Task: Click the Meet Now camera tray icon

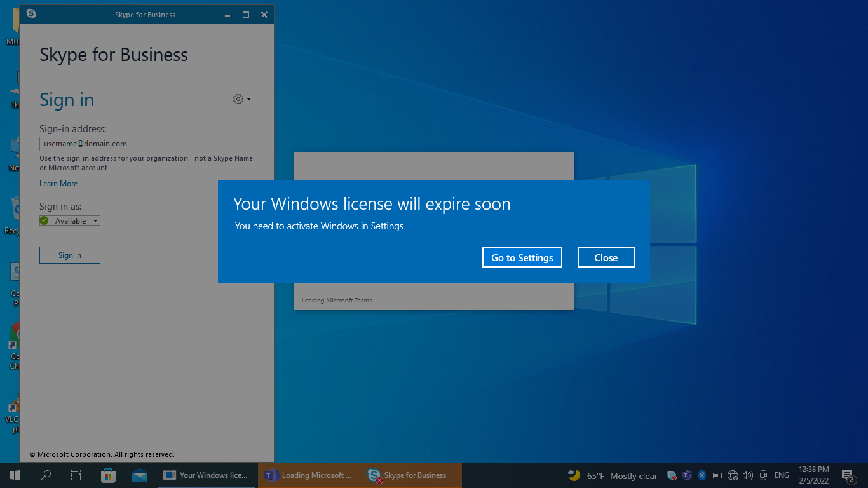Action: tap(763, 475)
